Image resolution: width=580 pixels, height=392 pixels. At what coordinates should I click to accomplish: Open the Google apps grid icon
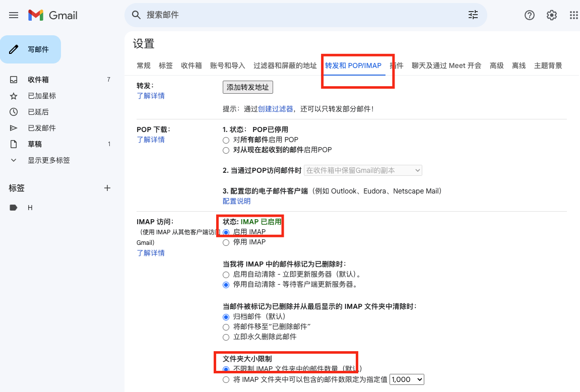573,15
